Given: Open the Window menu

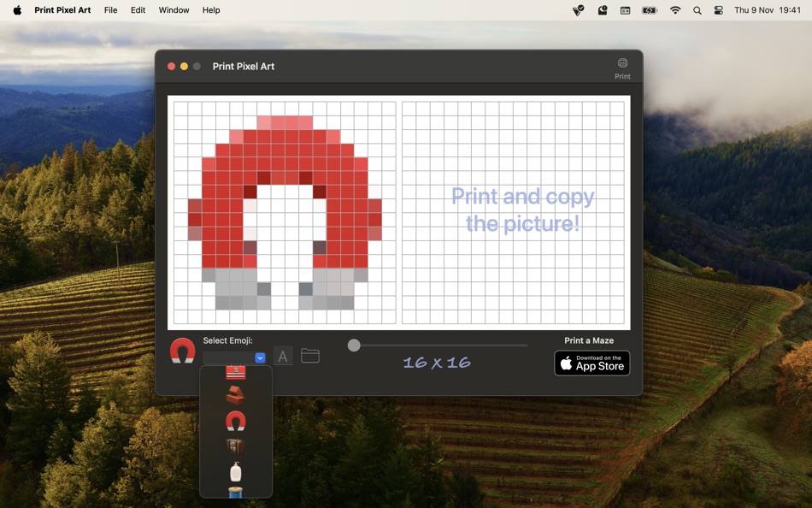Looking at the screenshot, I should pyautogui.click(x=174, y=10).
